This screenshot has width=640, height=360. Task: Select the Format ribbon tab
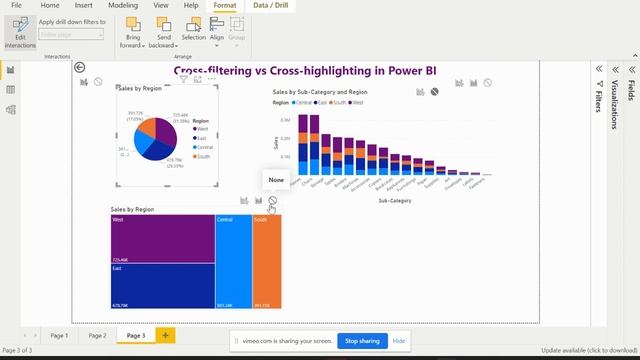coord(224,6)
